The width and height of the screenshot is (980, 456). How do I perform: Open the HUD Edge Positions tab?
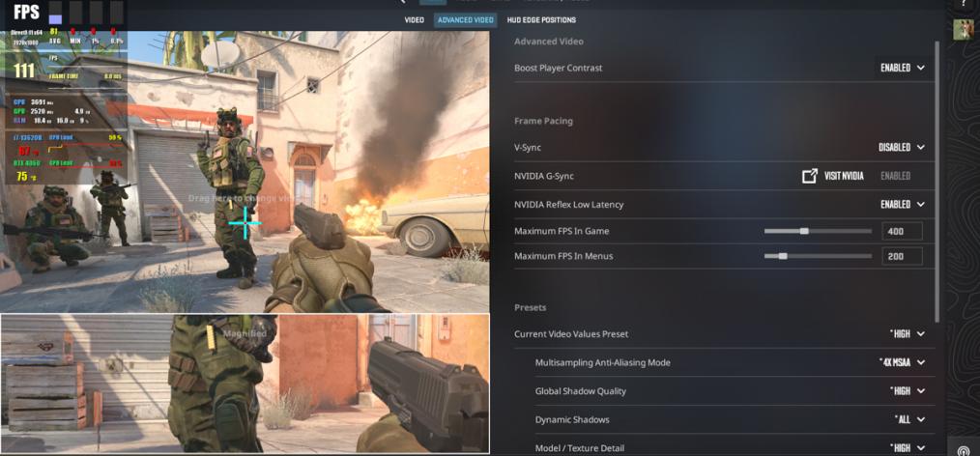[x=541, y=20]
